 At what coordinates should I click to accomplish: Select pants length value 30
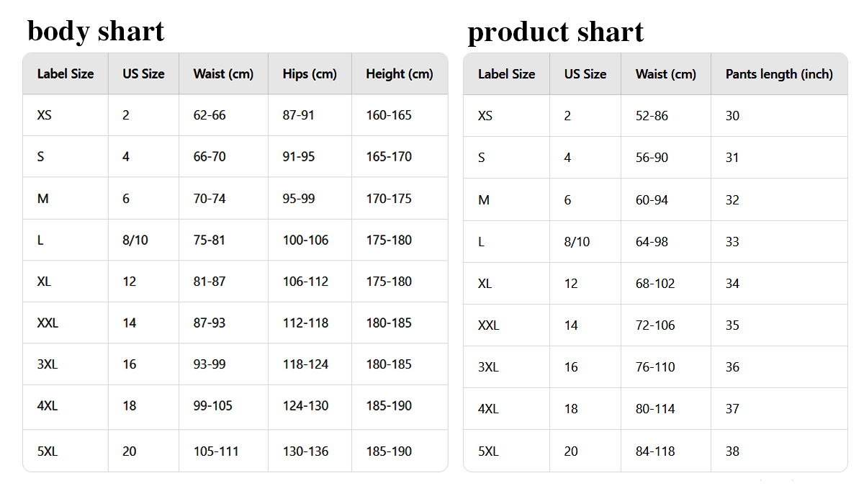[x=732, y=116]
